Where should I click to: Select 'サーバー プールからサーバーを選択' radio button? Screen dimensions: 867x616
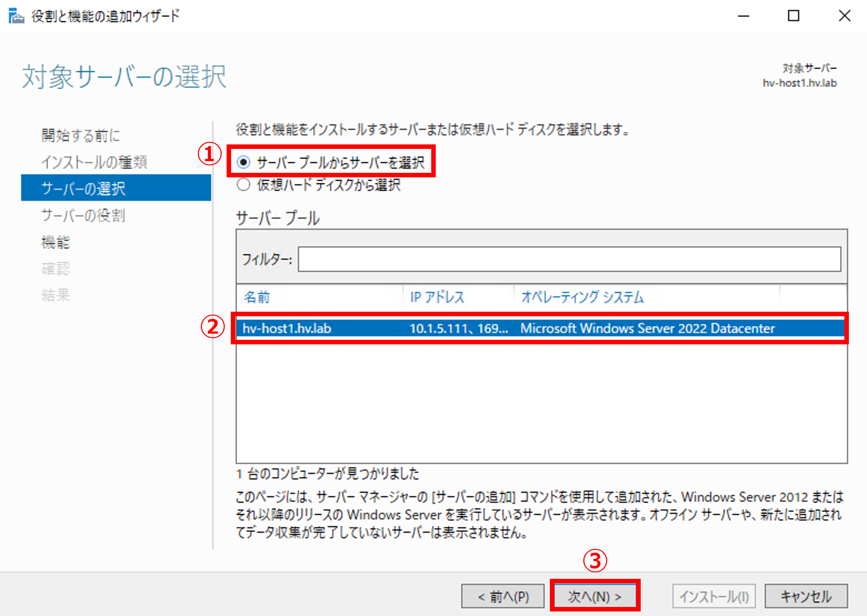coord(243,162)
